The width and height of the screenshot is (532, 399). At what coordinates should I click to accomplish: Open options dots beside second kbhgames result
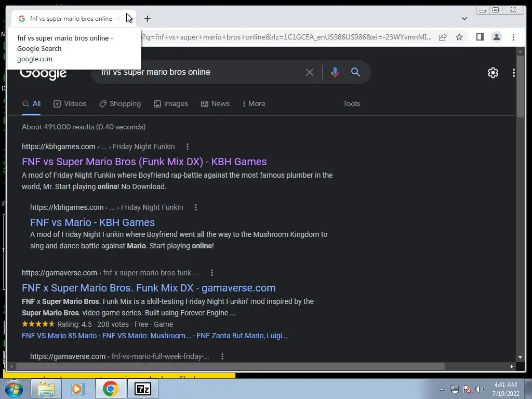[196, 207]
